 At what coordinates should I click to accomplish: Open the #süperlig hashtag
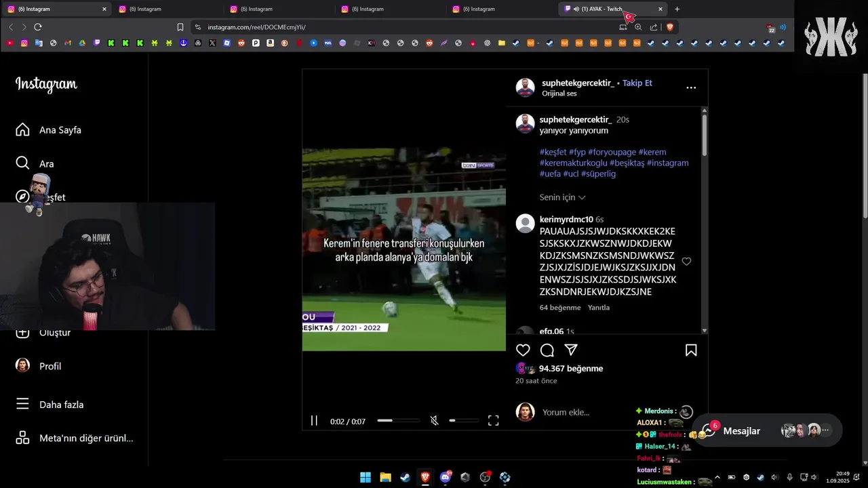click(x=598, y=174)
